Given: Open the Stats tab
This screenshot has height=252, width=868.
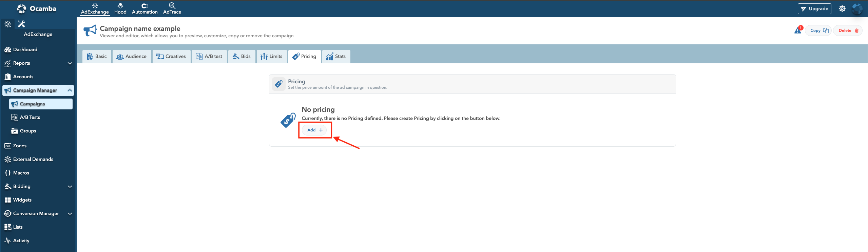Looking at the screenshot, I should 336,57.
